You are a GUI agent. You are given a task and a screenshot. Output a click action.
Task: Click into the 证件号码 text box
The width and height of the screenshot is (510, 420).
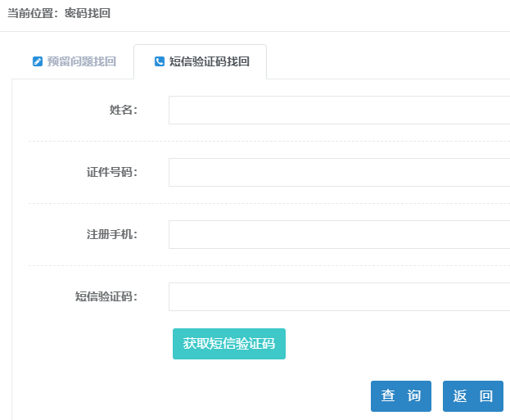[x=339, y=172]
